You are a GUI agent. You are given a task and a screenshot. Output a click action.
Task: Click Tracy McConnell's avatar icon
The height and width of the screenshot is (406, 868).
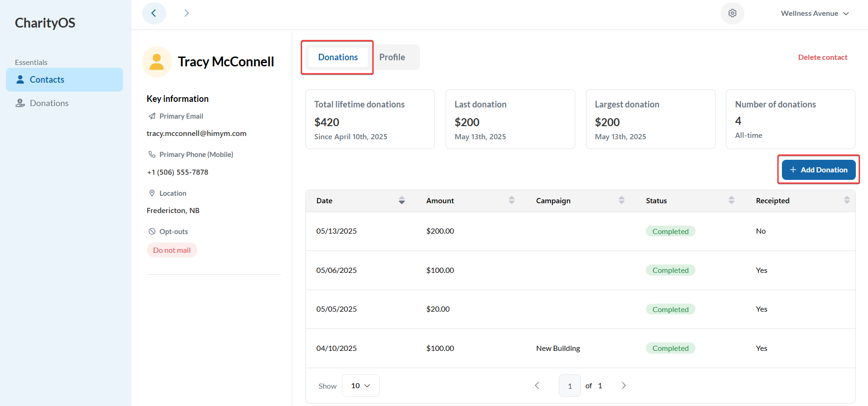157,62
